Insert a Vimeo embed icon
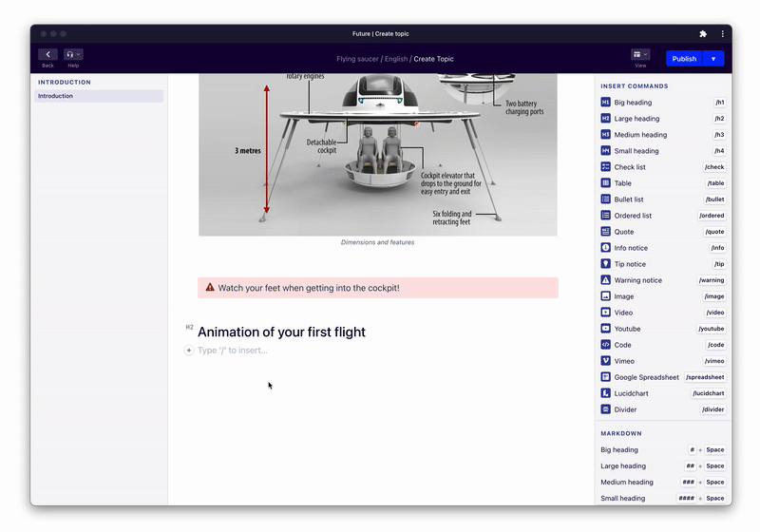Image resolution: width=760 pixels, height=532 pixels. 605,361
